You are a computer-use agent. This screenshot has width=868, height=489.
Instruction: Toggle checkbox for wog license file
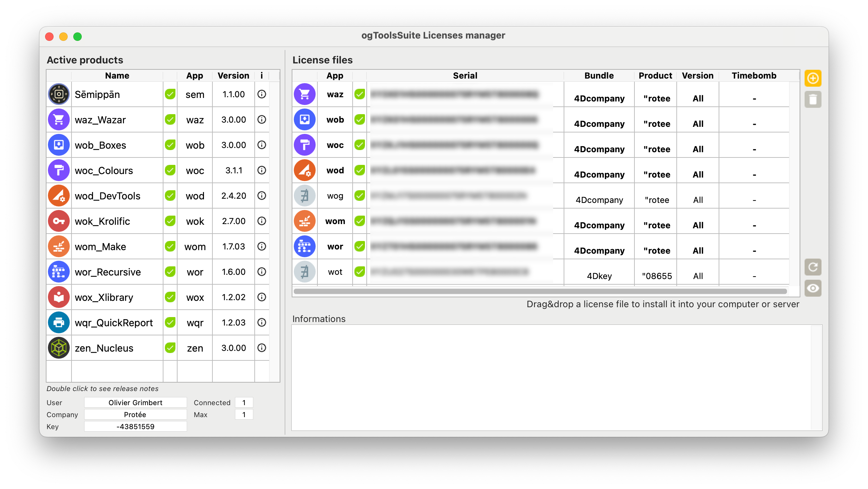click(x=360, y=196)
